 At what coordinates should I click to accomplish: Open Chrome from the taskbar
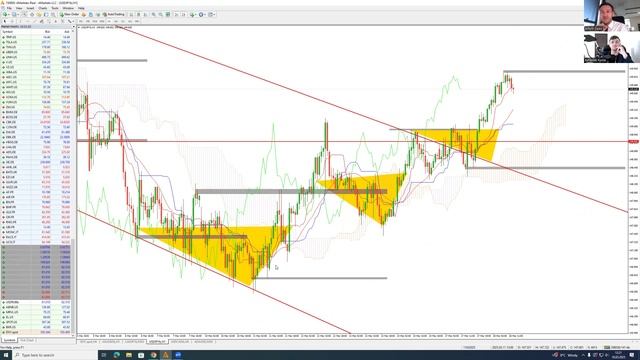[x=153, y=355]
